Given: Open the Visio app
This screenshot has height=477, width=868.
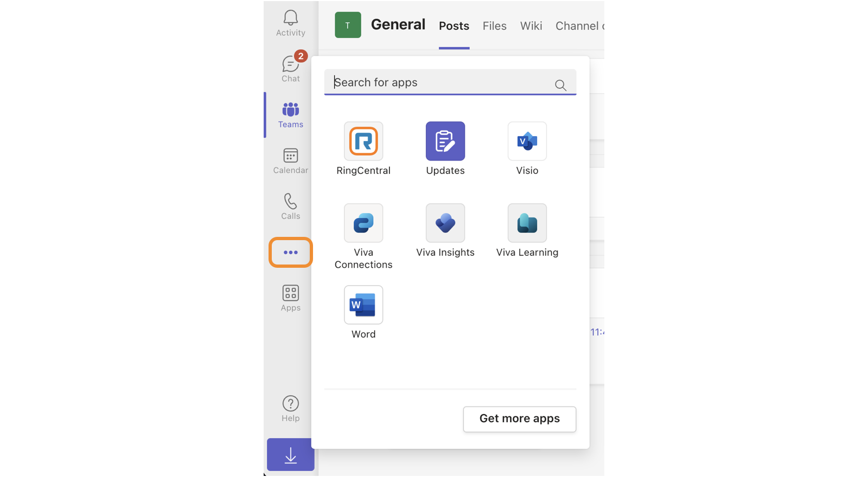Looking at the screenshot, I should pyautogui.click(x=527, y=141).
